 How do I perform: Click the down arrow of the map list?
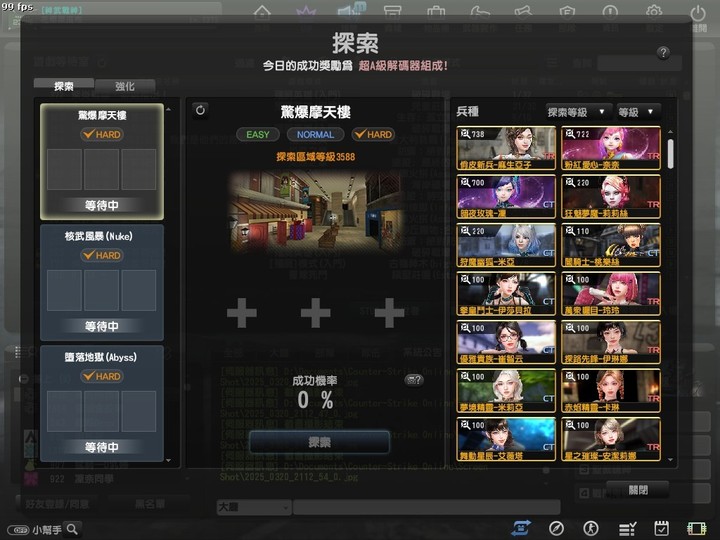[x=169, y=460]
